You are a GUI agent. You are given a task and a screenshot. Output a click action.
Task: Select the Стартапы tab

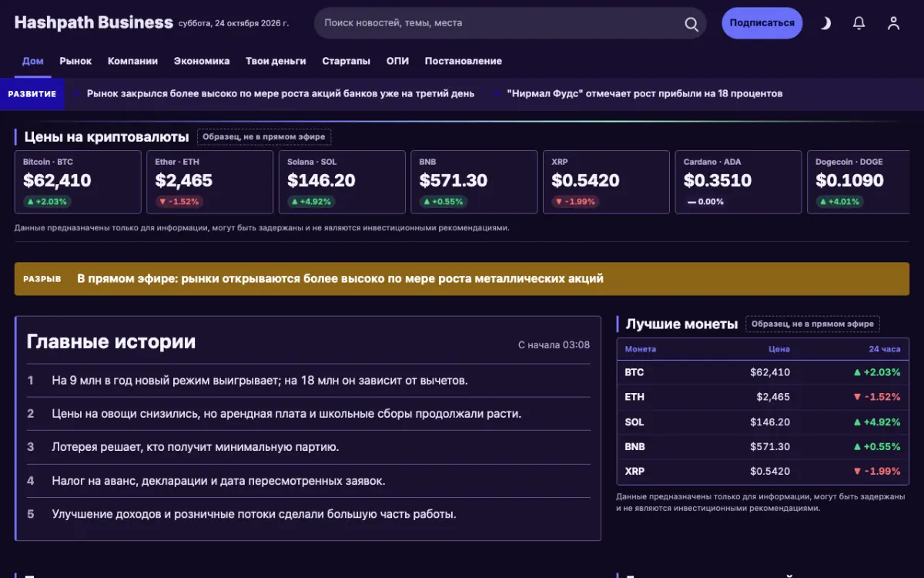coord(346,61)
